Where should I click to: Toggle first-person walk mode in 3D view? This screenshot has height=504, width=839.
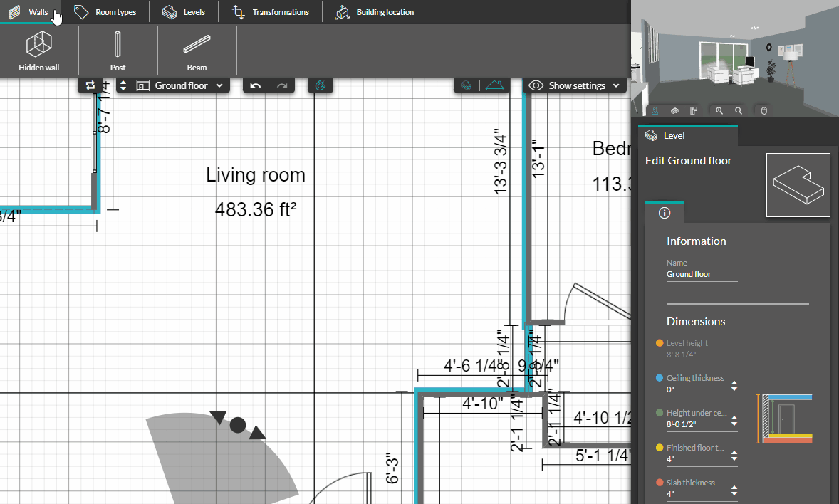pyautogui.click(x=655, y=110)
